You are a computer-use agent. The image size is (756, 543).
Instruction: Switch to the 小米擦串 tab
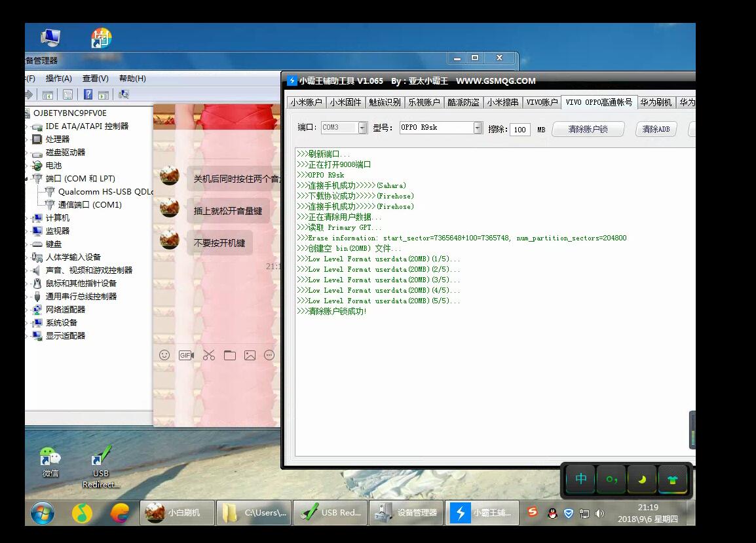click(x=503, y=102)
